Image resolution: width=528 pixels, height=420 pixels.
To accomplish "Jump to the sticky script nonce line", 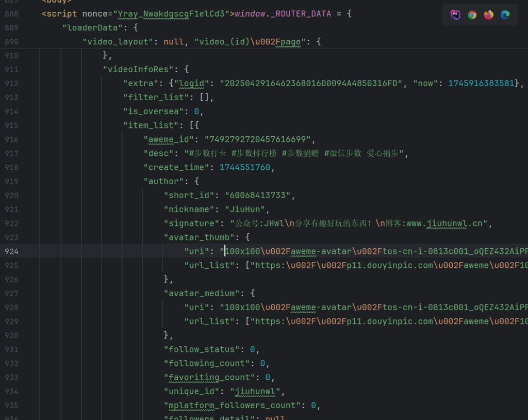I will click(x=196, y=14).
